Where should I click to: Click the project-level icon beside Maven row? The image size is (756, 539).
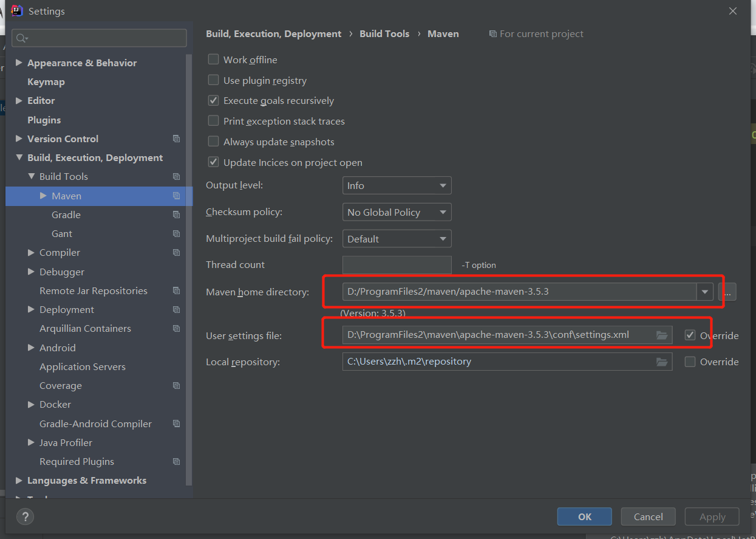(x=176, y=196)
